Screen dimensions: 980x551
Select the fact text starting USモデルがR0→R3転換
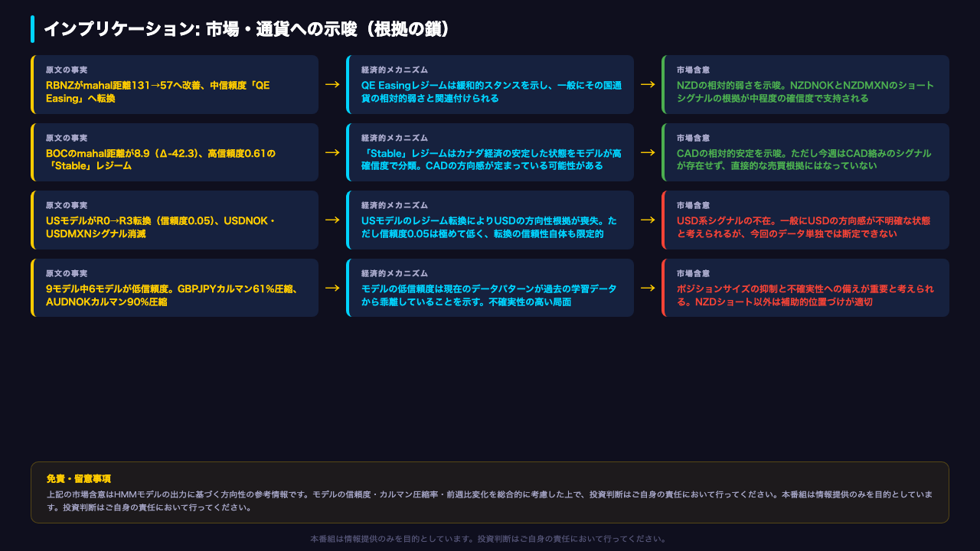pos(161,227)
